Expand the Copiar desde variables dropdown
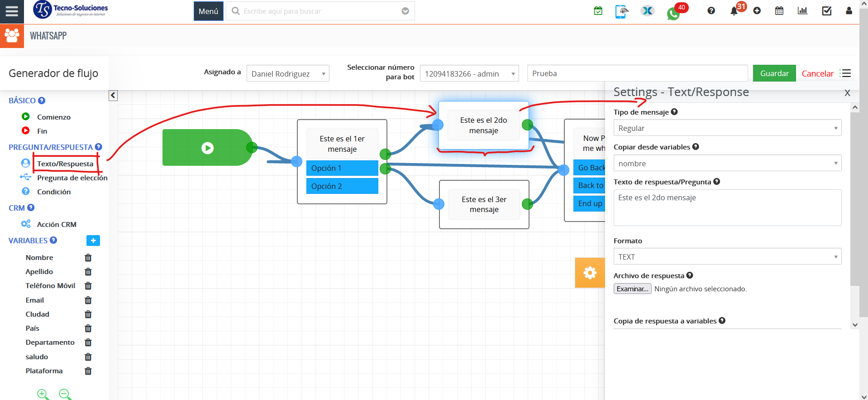Viewport: 868px width, 400px height. click(727, 164)
